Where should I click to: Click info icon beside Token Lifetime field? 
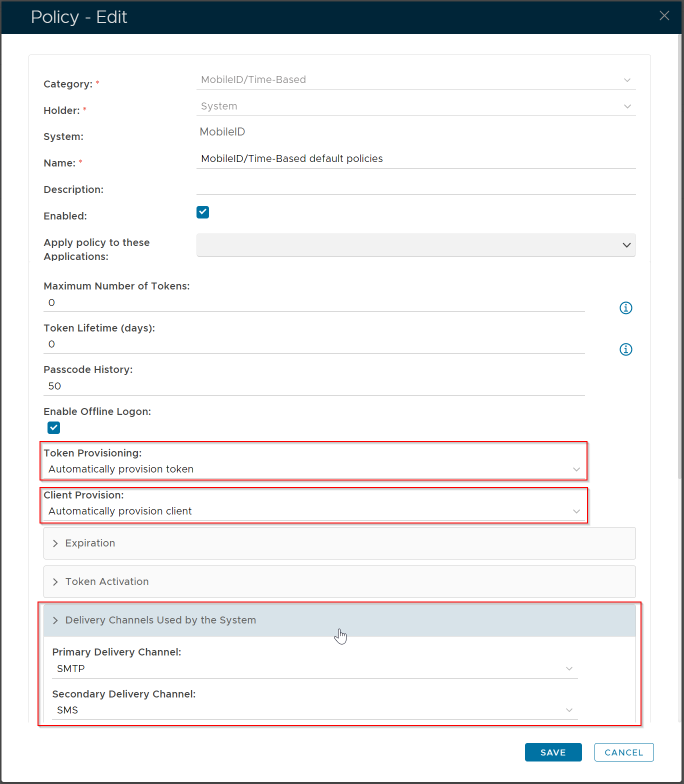pos(625,349)
